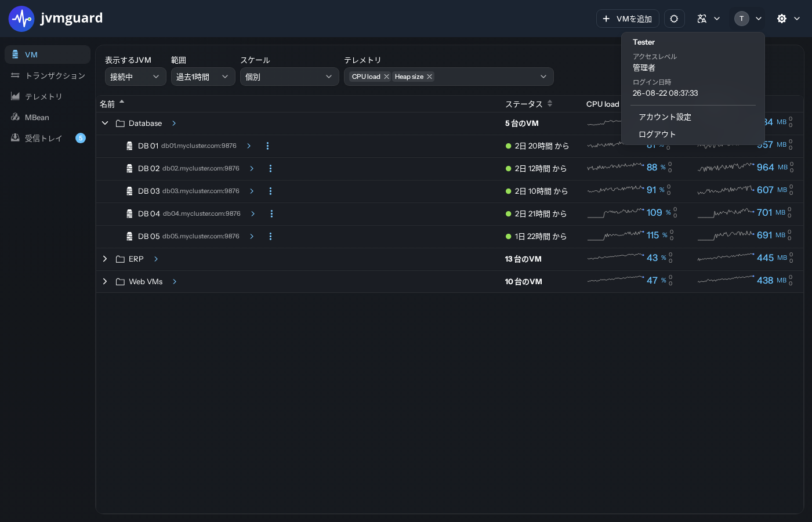Click DB 05 status 1日 22時間 から
This screenshot has width=812, height=522.
coord(541,237)
